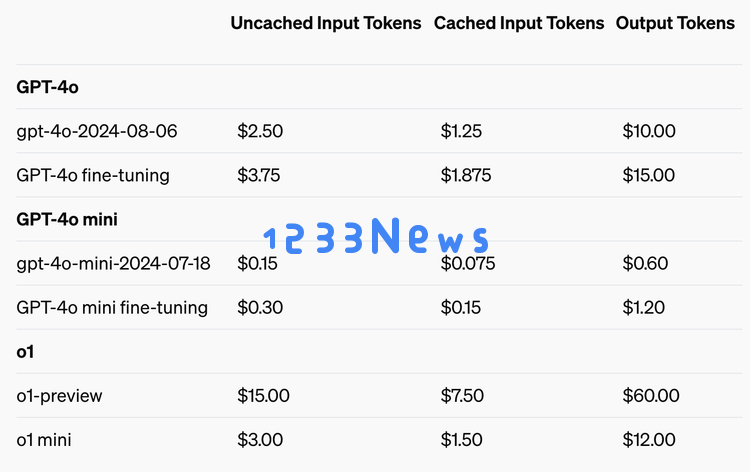750x472 pixels.
Task: Click the Cached Input Tokens column header
Action: point(519,23)
